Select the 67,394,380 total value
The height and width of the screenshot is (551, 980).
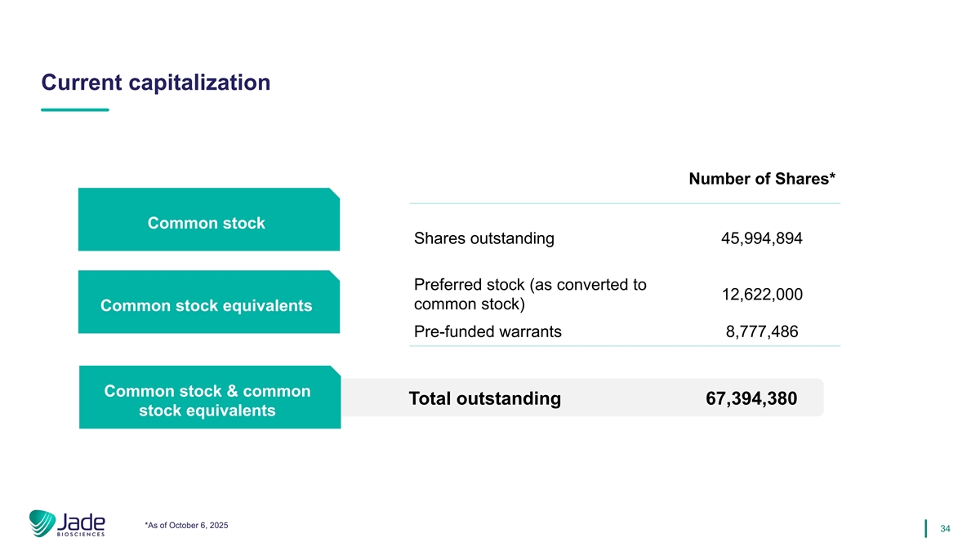(x=751, y=398)
